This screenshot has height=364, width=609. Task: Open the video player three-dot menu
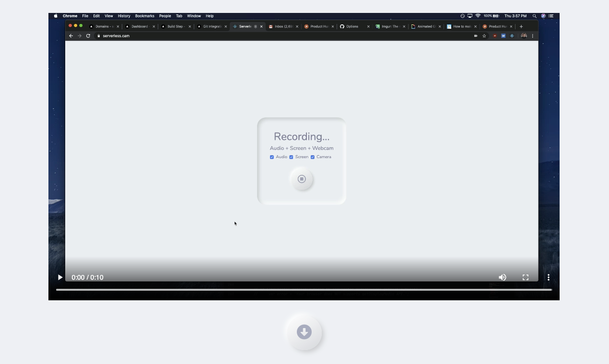pos(549,277)
